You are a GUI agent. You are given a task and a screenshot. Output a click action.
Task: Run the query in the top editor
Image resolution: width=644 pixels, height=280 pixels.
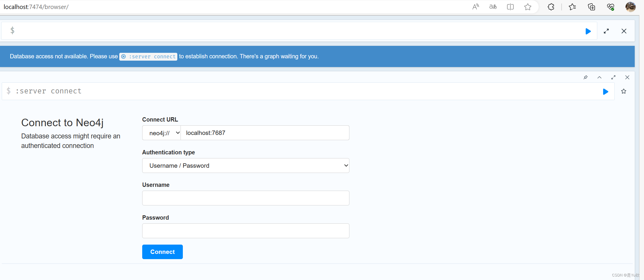click(x=588, y=31)
